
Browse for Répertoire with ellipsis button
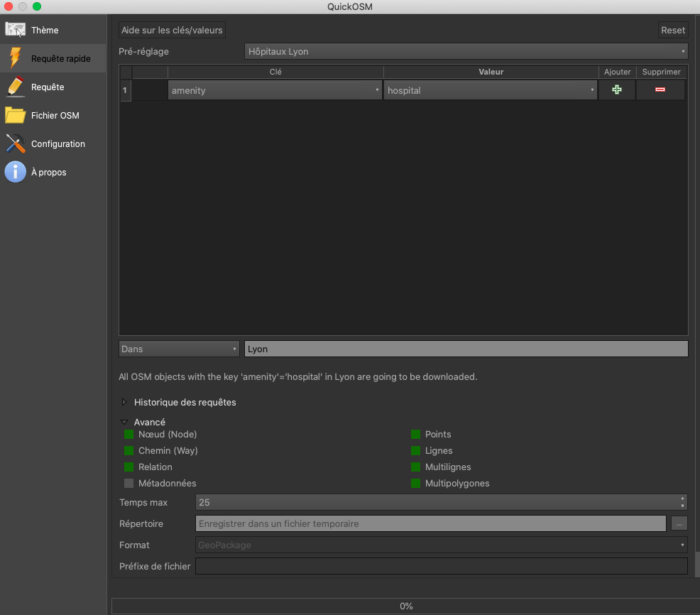point(679,523)
